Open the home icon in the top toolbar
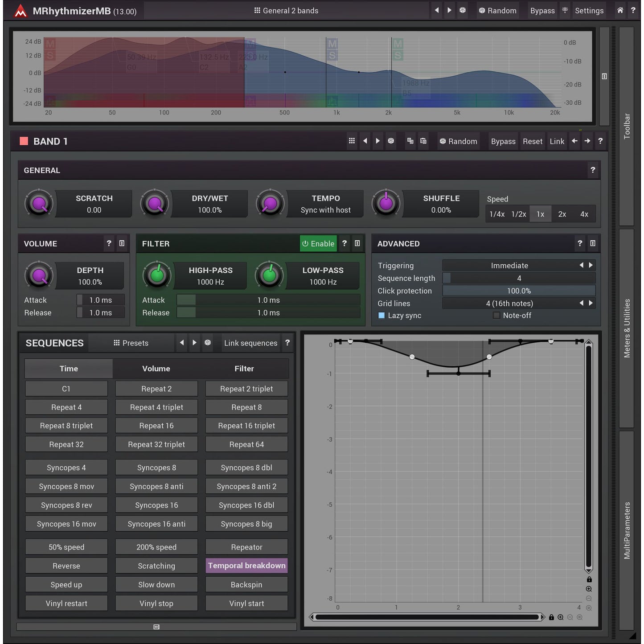The image size is (644, 644). 619,10
